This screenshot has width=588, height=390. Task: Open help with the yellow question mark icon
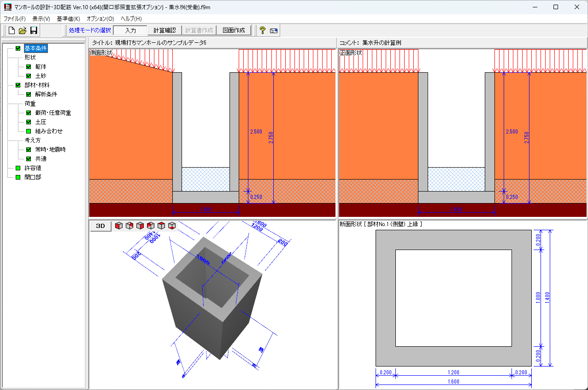pyautogui.click(x=263, y=31)
